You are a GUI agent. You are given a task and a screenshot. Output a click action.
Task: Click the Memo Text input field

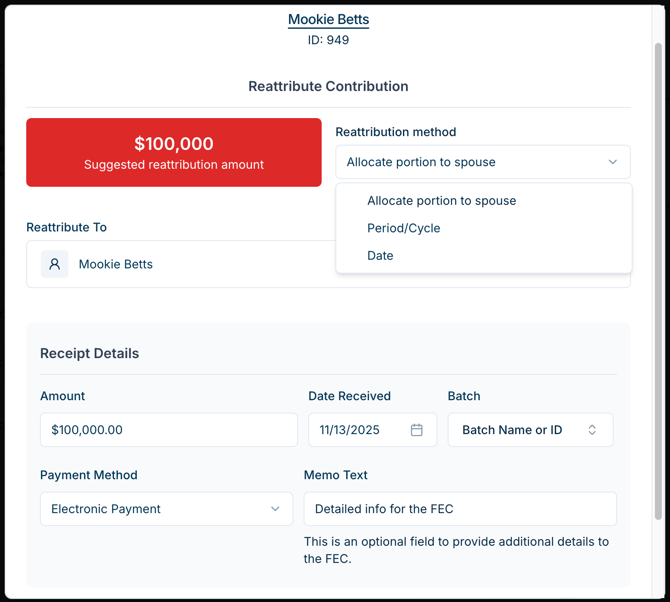[460, 509]
